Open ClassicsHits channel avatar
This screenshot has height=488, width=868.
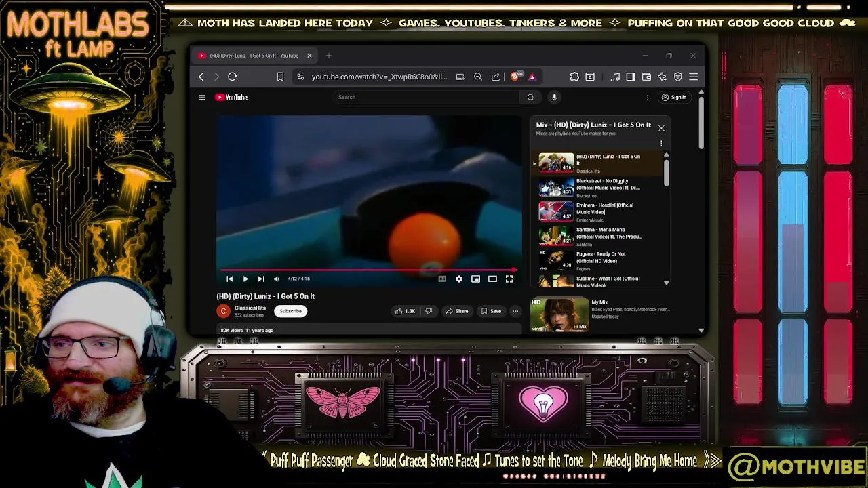[224, 311]
